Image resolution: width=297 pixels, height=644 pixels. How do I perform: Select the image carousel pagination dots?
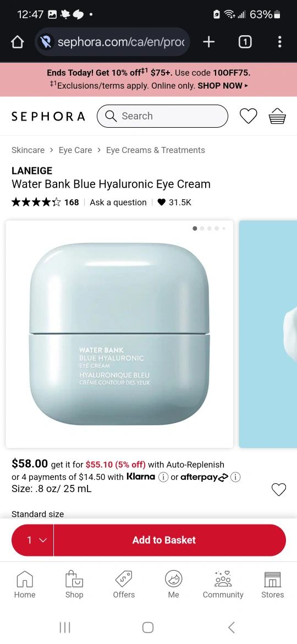pos(209,228)
